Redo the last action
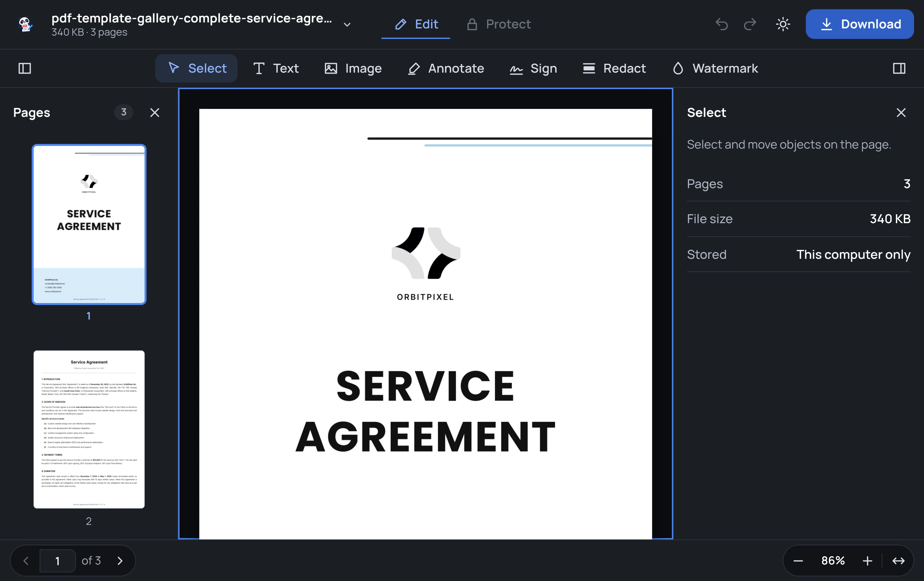924x581 pixels. [x=750, y=24]
